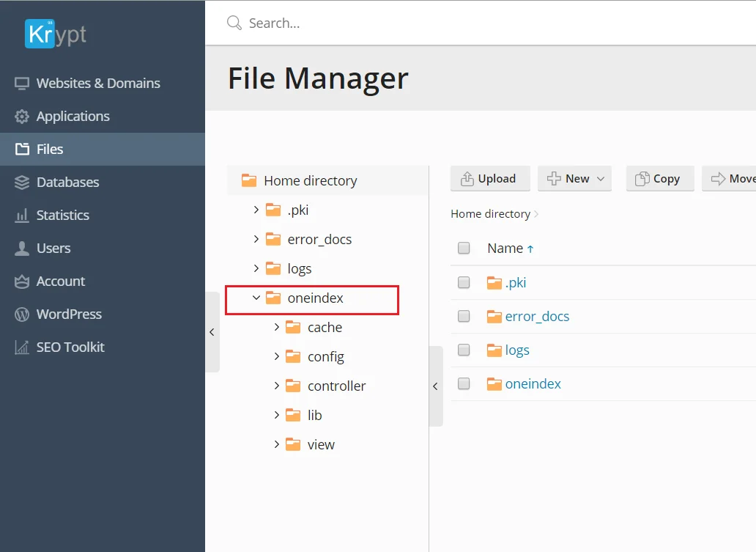
Task: Open the New dropdown menu
Action: point(575,179)
